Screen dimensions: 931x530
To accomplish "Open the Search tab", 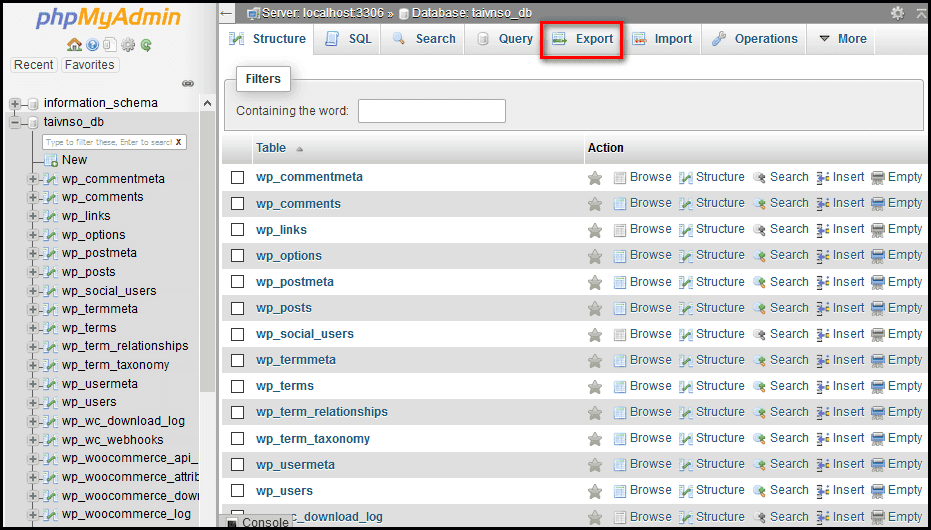I will 423,39.
